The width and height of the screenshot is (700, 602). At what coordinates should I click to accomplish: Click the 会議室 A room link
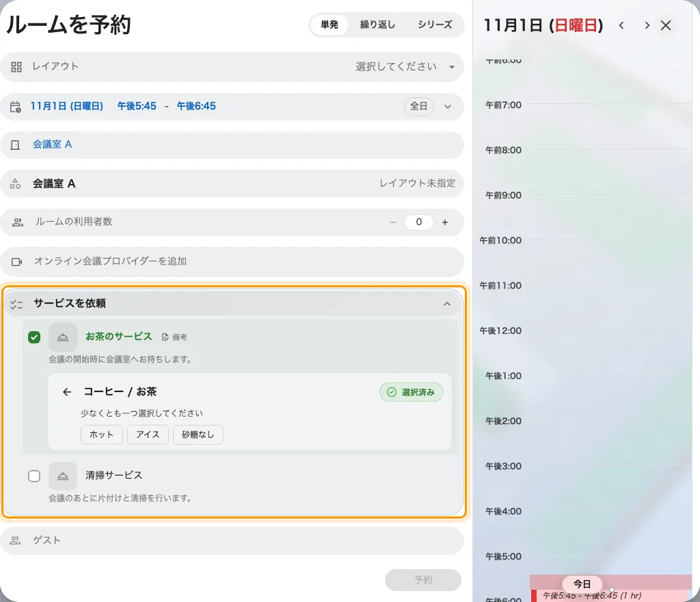click(52, 144)
